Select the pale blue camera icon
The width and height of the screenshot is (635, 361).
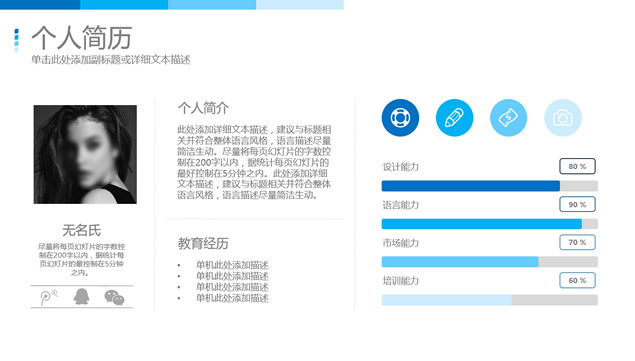(x=563, y=118)
